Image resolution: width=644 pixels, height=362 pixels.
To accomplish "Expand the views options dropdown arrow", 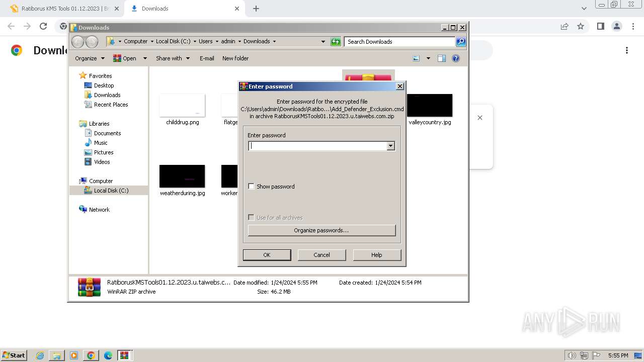I will pos(428,58).
